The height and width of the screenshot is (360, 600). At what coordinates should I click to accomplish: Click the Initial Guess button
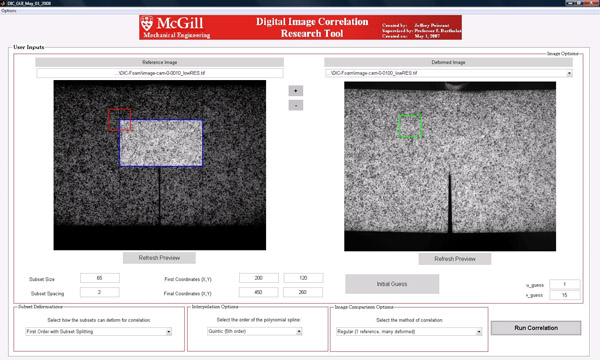click(x=392, y=284)
